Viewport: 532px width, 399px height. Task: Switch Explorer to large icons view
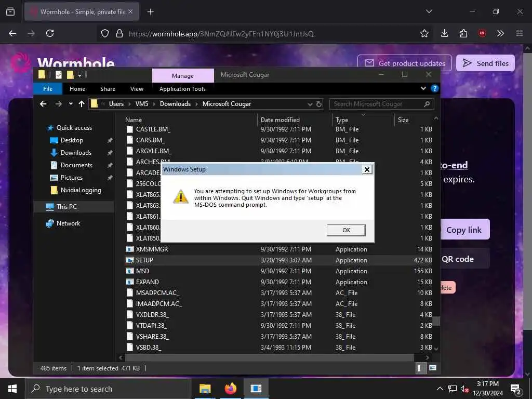pyautogui.click(x=433, y=368)
